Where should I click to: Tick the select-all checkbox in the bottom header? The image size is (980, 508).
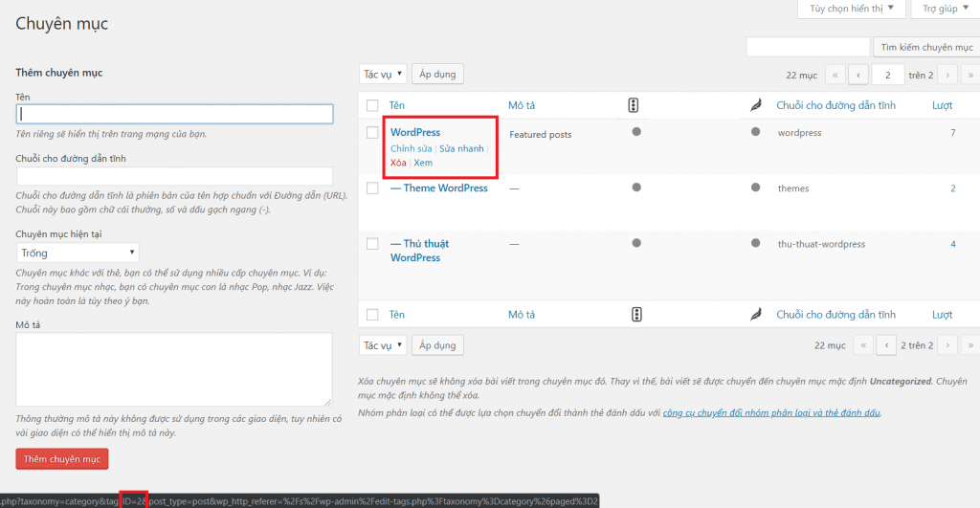click(372, 315)
